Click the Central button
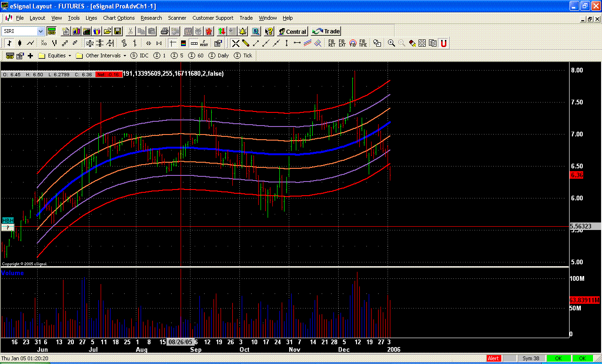This screenshot has width=602, height=364. 292,32
